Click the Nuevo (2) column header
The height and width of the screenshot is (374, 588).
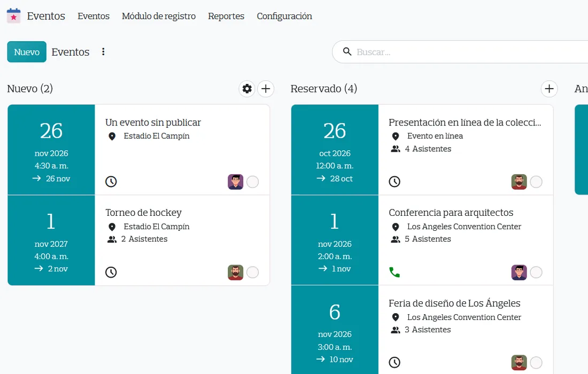point(30,89)
